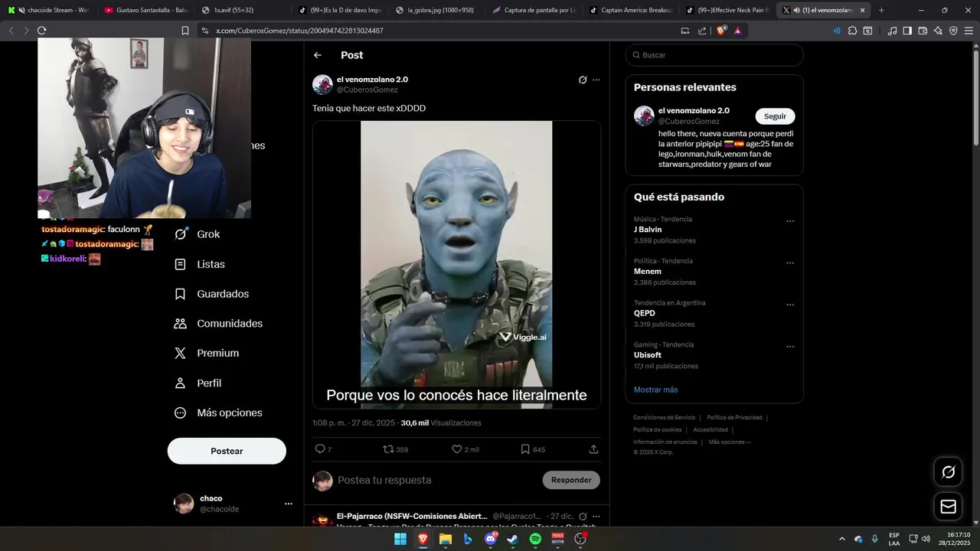980x551 pixels.
Task: Reload the page
Action: 41,31
